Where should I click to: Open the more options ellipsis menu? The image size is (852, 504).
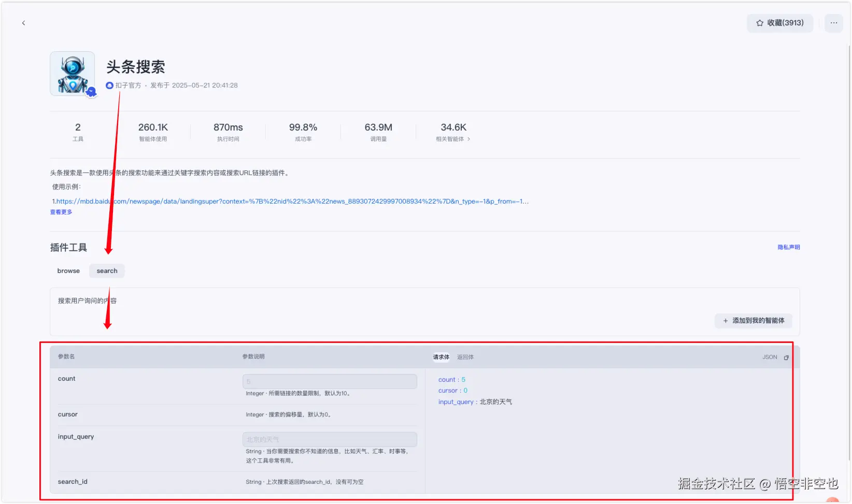tap(834, 23)
